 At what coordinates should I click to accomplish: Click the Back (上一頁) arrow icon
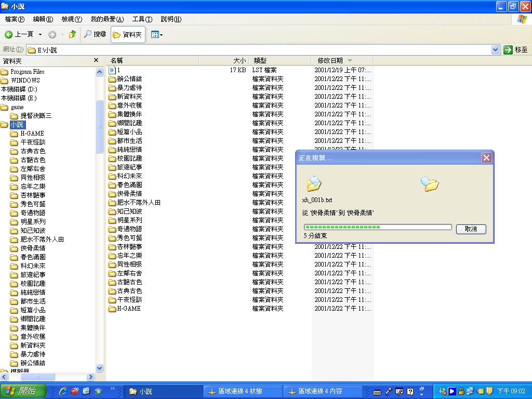point(9,35)
